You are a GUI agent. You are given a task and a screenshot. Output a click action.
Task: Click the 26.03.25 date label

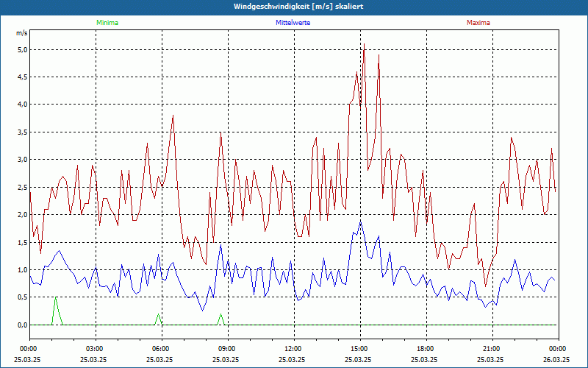556,359
